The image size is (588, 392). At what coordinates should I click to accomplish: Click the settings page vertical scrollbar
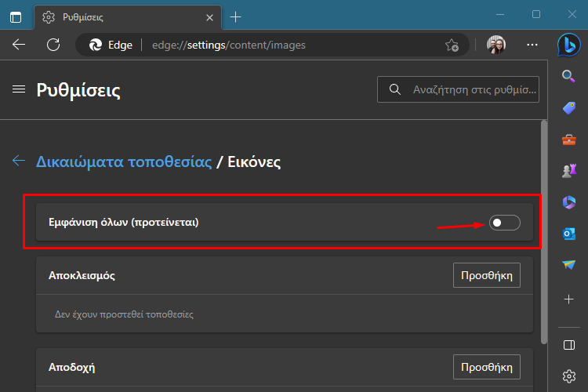[x=544, y=232]
